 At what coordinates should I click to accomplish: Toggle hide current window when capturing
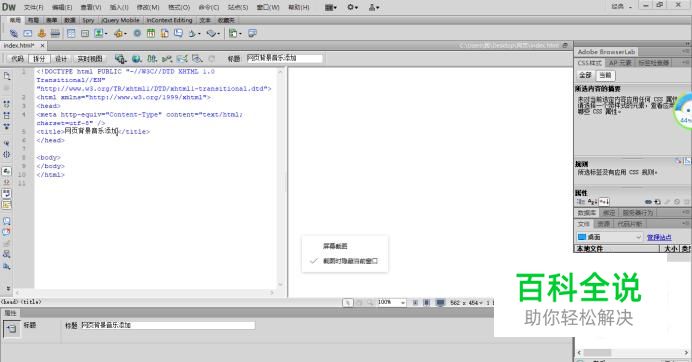346,261
